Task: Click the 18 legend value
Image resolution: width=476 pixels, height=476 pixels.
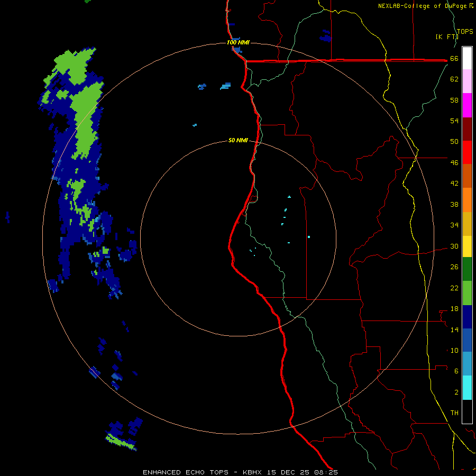Action: pos(454,309)
